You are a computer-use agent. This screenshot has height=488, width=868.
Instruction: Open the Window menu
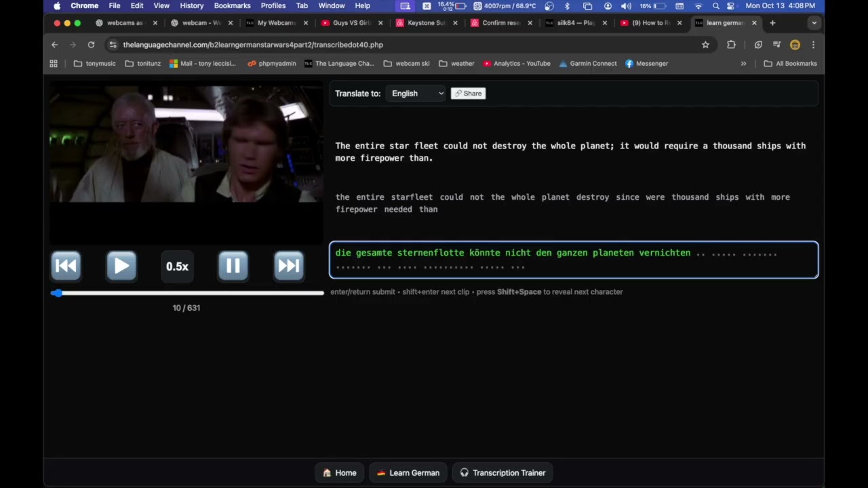click(x=332, y=5)
